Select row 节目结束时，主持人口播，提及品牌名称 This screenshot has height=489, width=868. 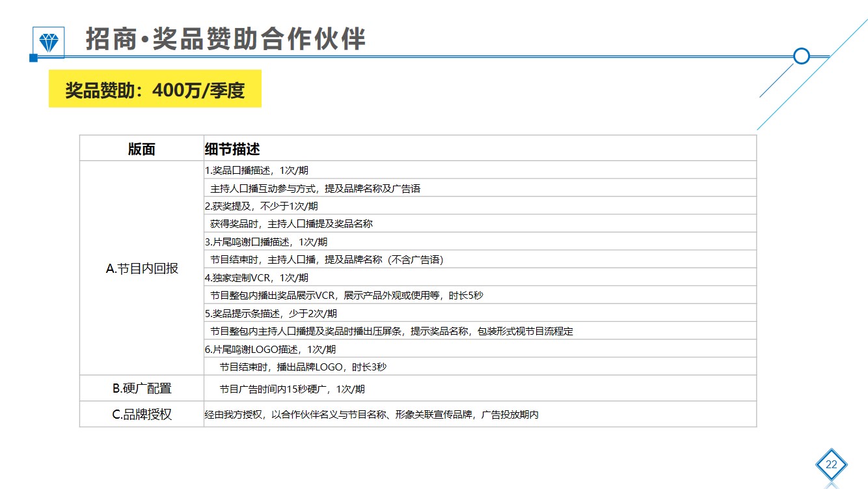[480, 259]
